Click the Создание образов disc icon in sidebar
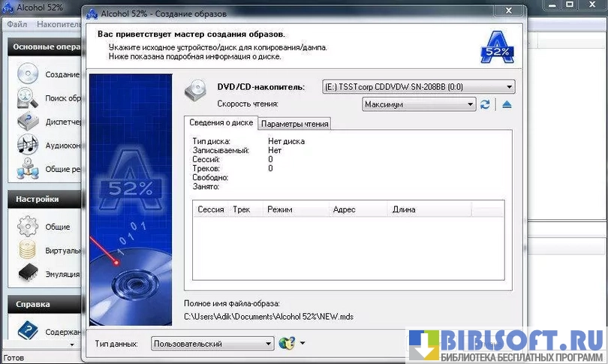This screenshot has height=364, width=608. (28, 74)
